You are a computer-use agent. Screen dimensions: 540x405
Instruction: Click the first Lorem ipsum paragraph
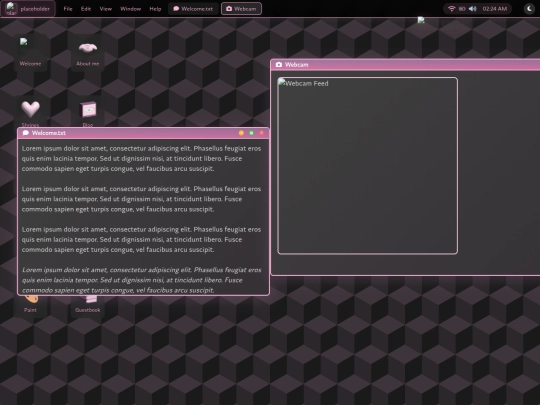pyautogui.click(x=142, y=158)
